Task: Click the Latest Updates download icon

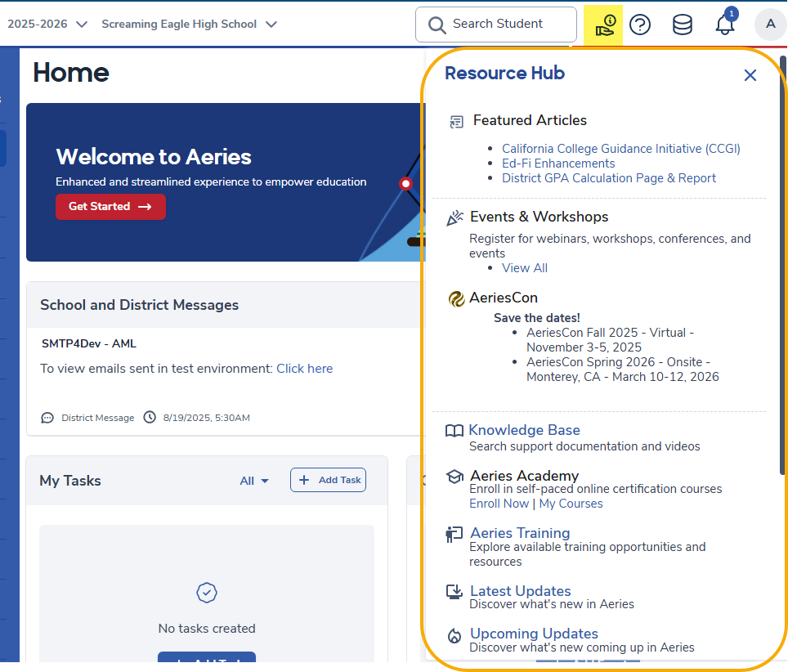Action: [x=454, y=592]
